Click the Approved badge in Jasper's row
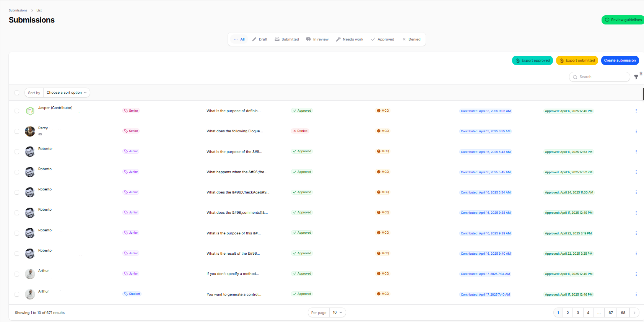The image size is (644, 322). pos(302,111)
